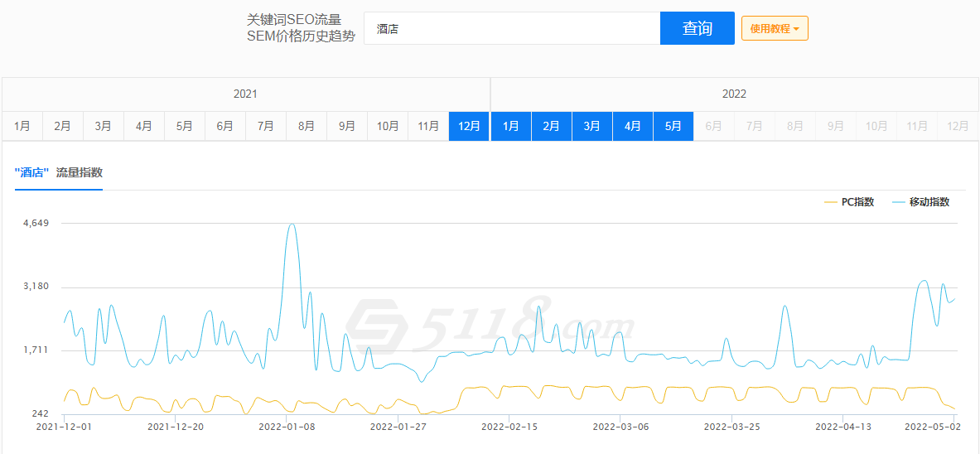
Task: Click the 2021-12-20 date label
Action: pyautogui.click(x=175, y=427)
